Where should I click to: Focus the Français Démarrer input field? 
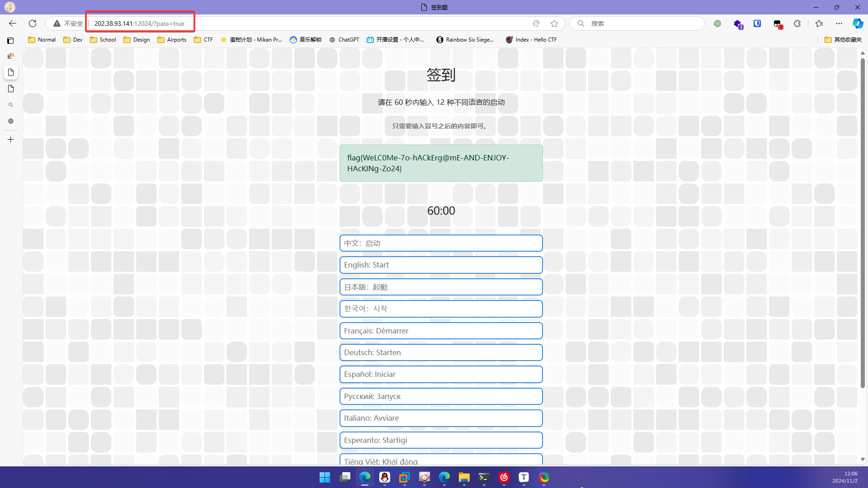coord(441,331)
